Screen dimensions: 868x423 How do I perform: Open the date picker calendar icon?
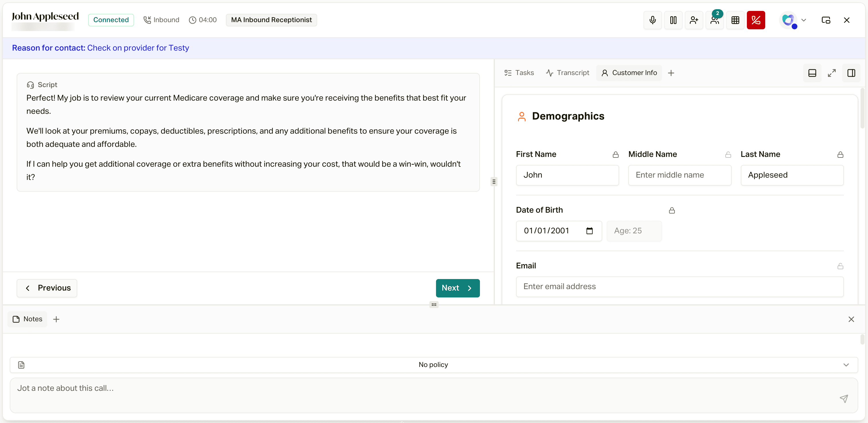[x=589, y=231]
